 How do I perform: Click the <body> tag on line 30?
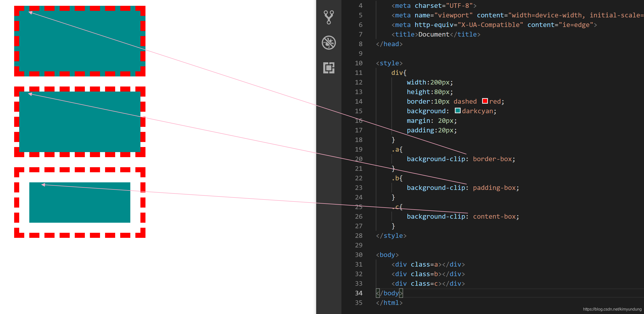pyautogui.click(x=387, y=255)
